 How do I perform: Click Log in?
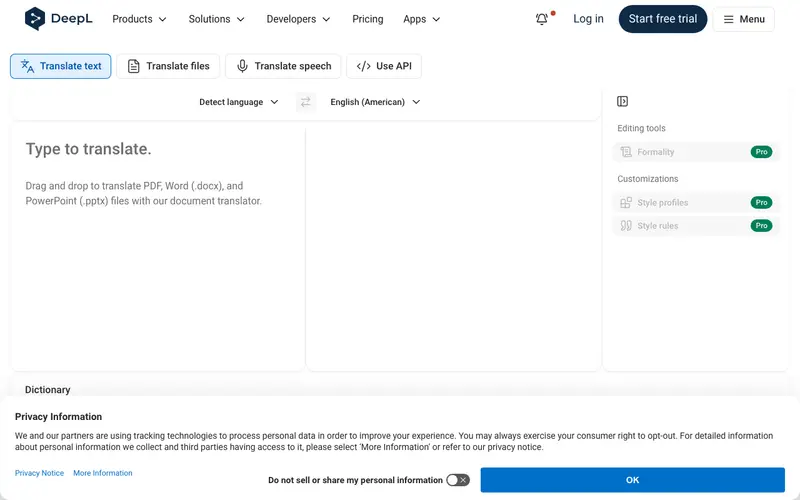[588, 19]
